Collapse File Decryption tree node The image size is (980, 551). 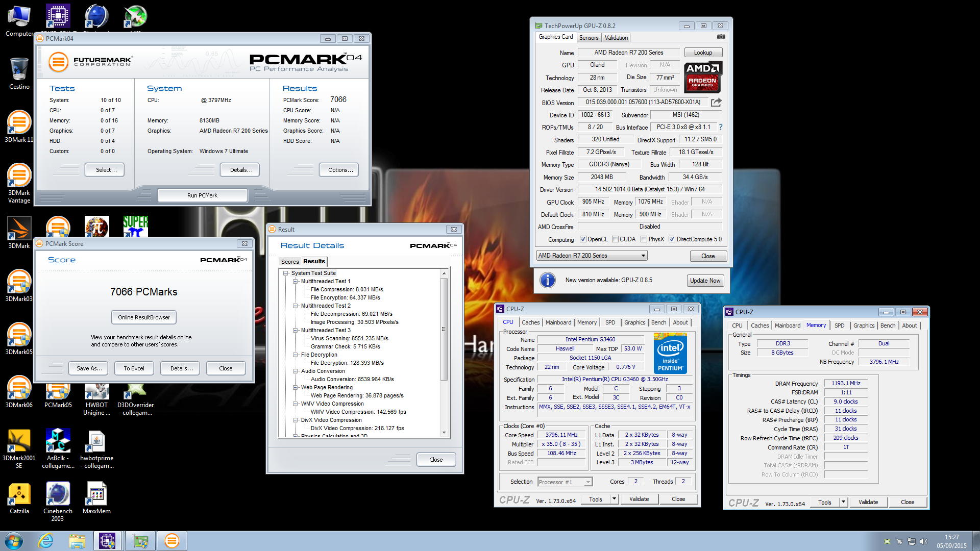pos(295,355)
